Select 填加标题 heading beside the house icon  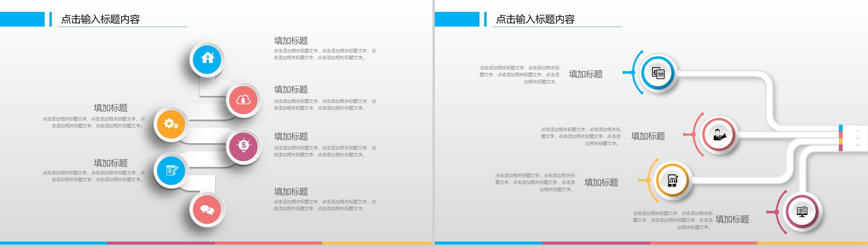tap(291, 41)
